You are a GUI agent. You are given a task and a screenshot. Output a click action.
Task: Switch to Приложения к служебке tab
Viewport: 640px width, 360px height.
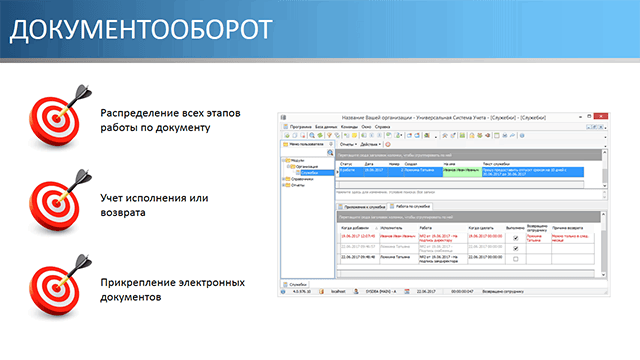(362, 207)
